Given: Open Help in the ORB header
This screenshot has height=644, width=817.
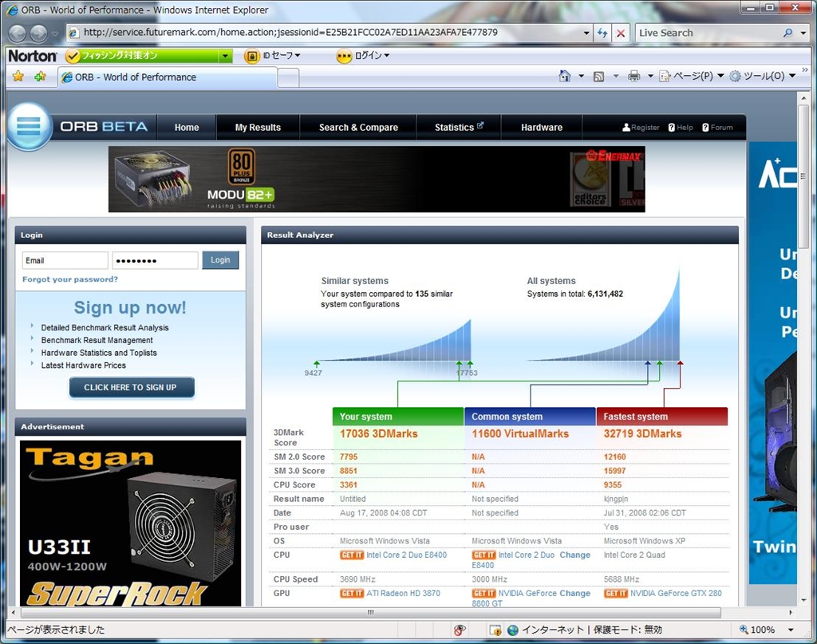Looking at the screenshot, I should 681,127.
